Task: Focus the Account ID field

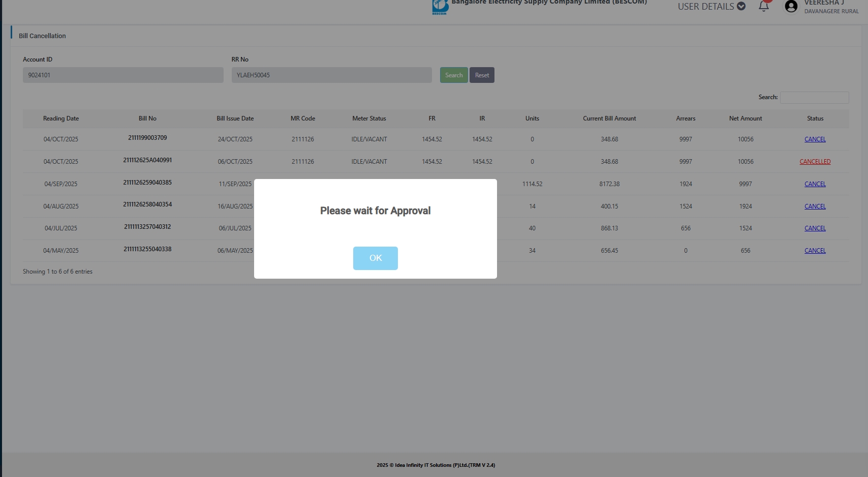Action: (x=123, y=75)
